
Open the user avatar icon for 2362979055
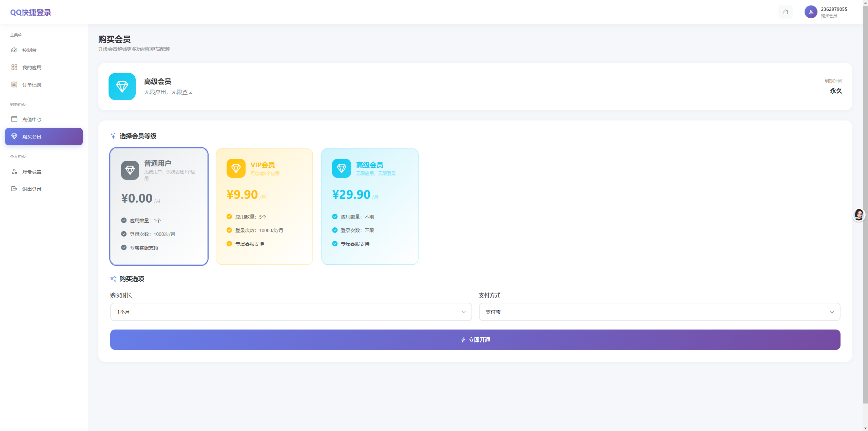click(x=811, y=12)
